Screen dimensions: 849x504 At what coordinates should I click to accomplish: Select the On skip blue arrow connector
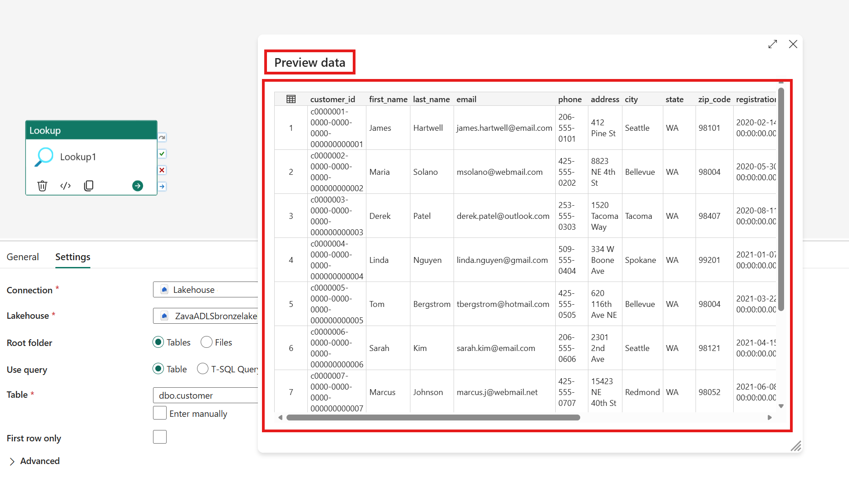pyautogui.click(x=162, y=186)
